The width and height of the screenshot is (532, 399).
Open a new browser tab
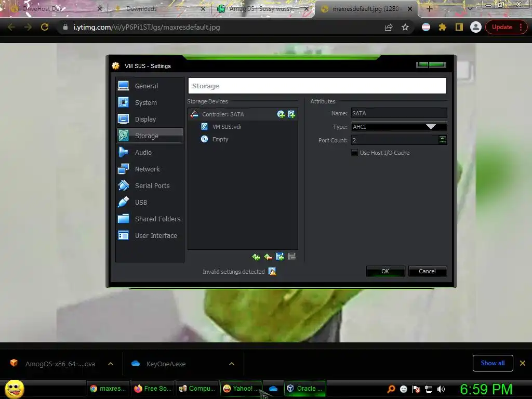[x=429, y=9]
